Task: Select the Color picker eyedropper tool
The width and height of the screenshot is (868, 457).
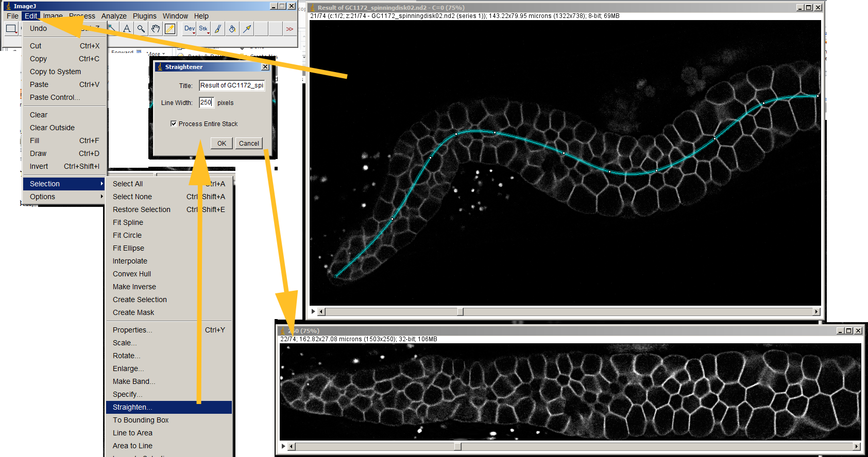Action: pos(170,29)
